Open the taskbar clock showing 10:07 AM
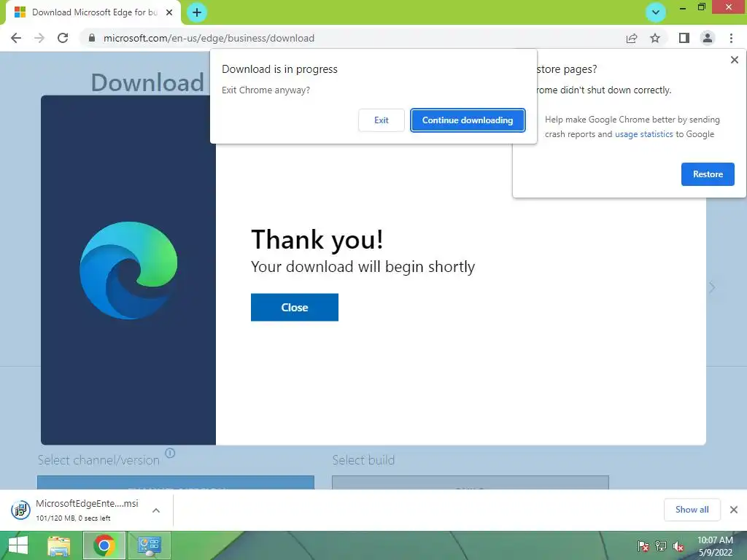The image size is (747, 560). pos(715,546)
